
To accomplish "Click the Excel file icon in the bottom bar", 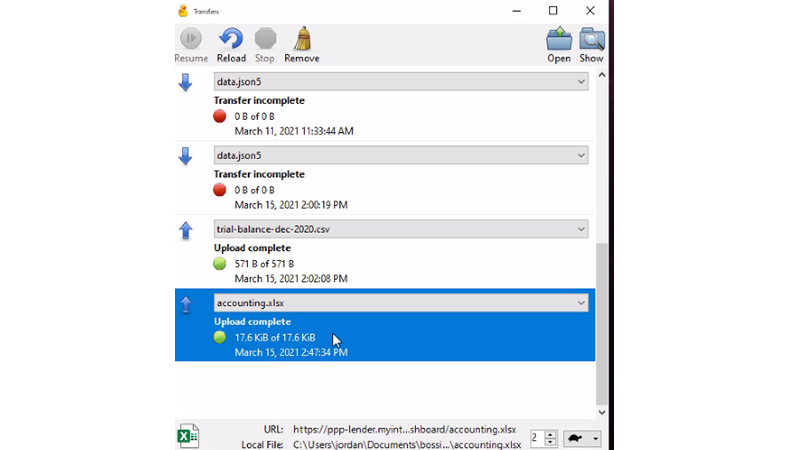I will (x=188, y=436).
